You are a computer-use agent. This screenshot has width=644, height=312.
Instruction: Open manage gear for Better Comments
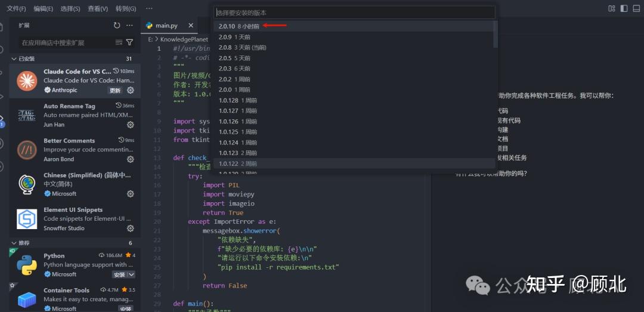tap(131, 159)
